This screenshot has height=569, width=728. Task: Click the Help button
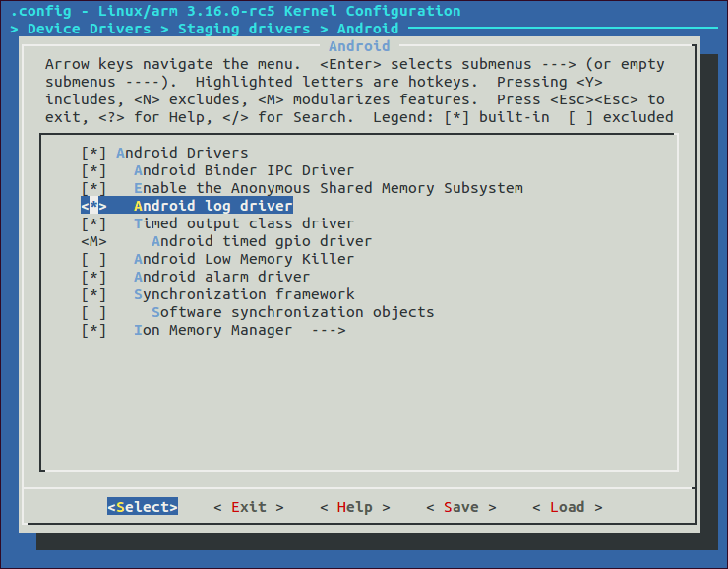pos(355,507)
